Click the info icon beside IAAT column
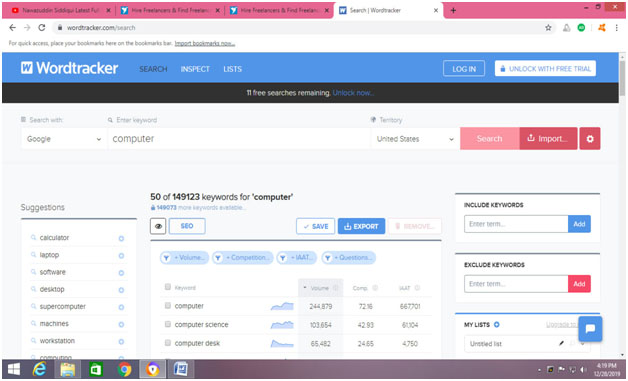 pyautogui.click(x=417, y=288)
